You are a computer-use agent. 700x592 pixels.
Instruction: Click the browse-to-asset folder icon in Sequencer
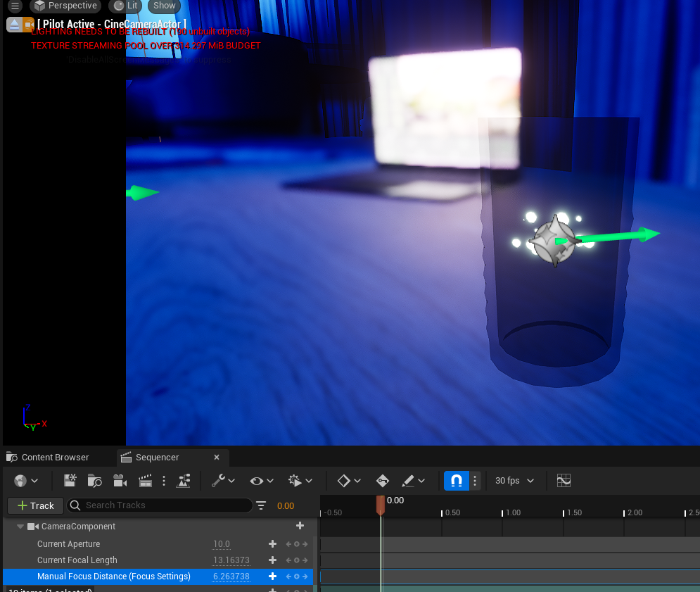pyautogui.click(x=95, y=481)
